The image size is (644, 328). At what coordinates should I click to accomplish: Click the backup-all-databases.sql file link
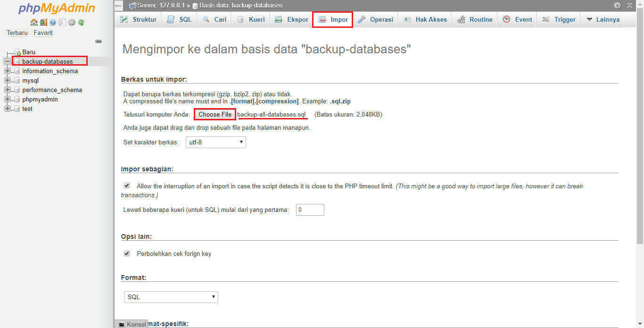272,114
